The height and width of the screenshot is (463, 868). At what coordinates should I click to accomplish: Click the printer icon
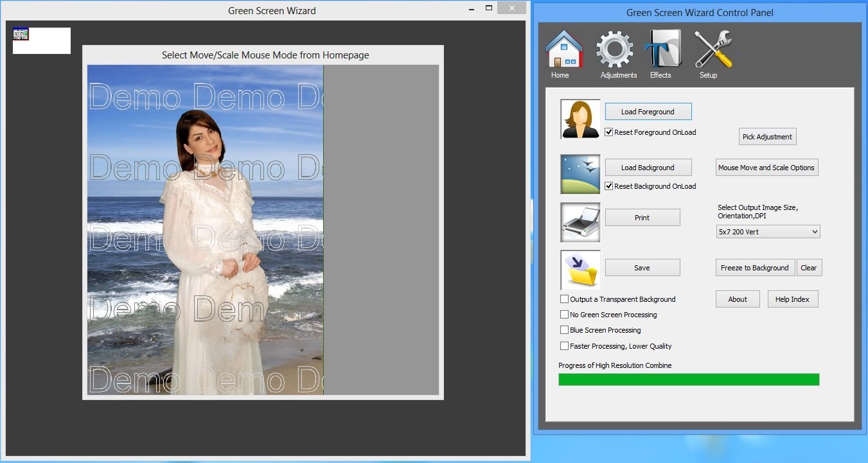pos(580,222)
